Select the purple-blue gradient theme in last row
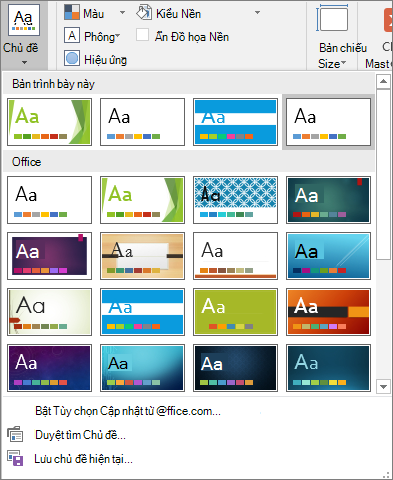 tap(49, 368)
